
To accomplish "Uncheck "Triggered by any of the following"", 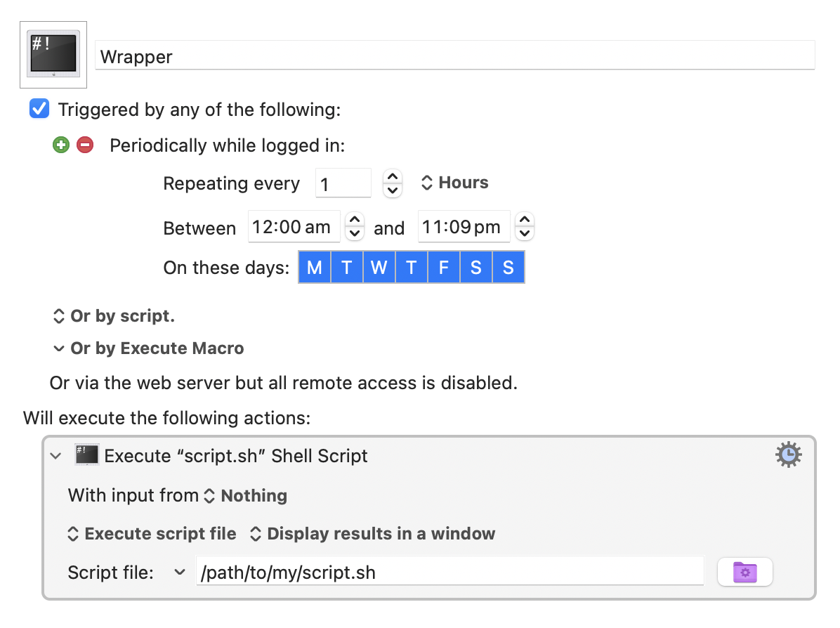I will pos(39,108).
